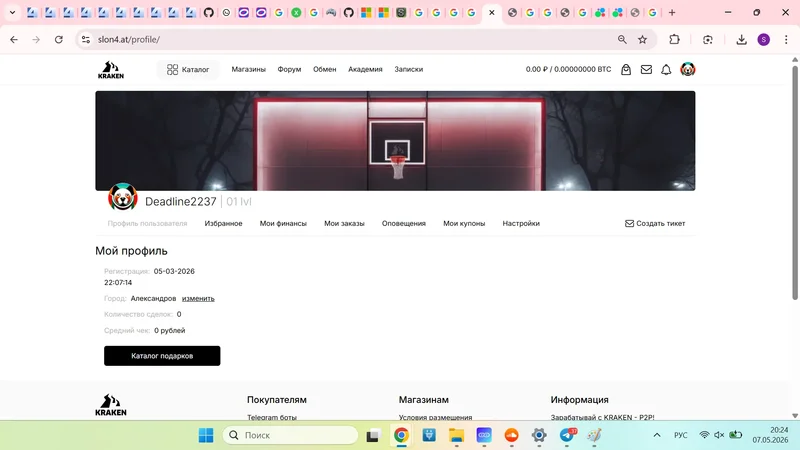
Task: Open the Записки navigation link
Action: point(408,69)
